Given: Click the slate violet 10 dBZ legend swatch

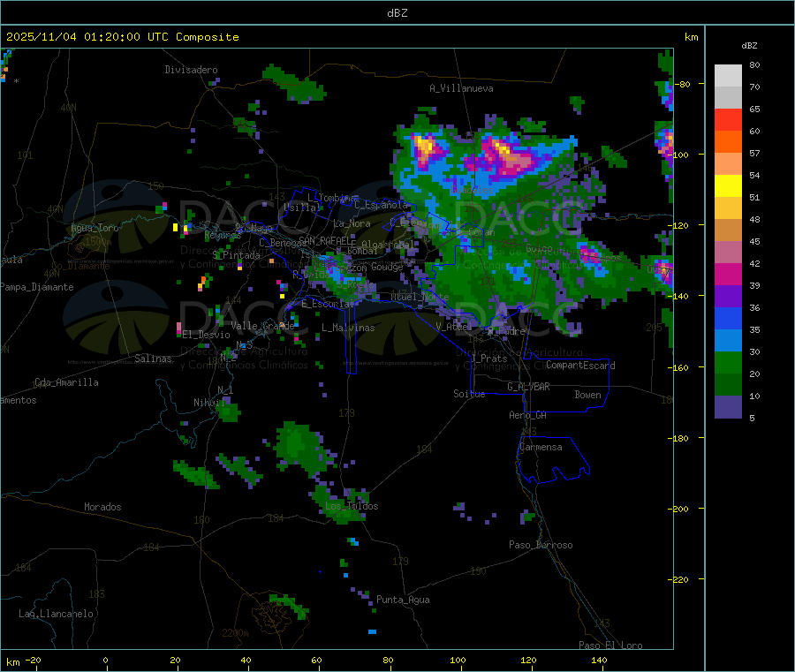Looking at the screenshot, I should pos(728,407).
